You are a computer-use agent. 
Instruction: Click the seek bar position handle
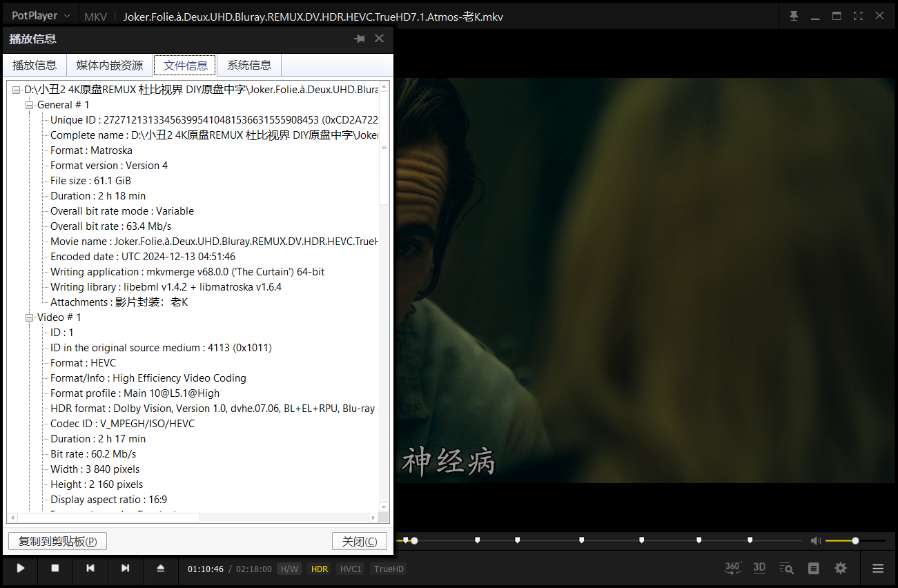coord(414,541)
